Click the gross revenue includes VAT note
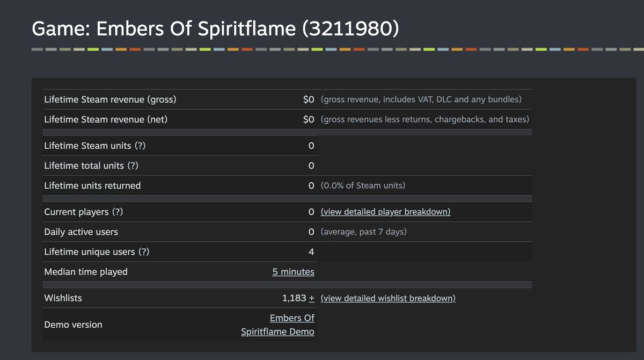Screen dimensions: 644x360 pos(421,99)
